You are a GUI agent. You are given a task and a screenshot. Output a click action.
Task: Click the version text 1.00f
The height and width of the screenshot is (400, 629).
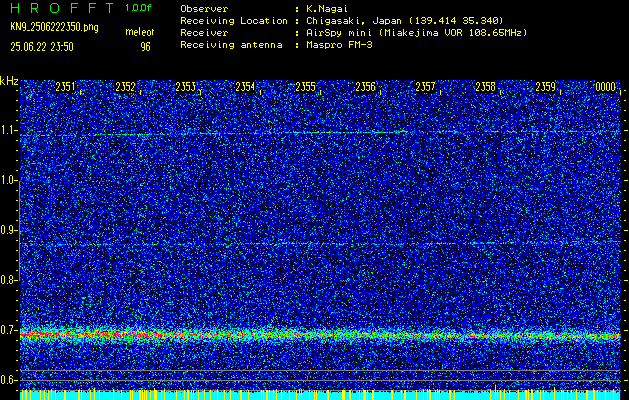138,8
